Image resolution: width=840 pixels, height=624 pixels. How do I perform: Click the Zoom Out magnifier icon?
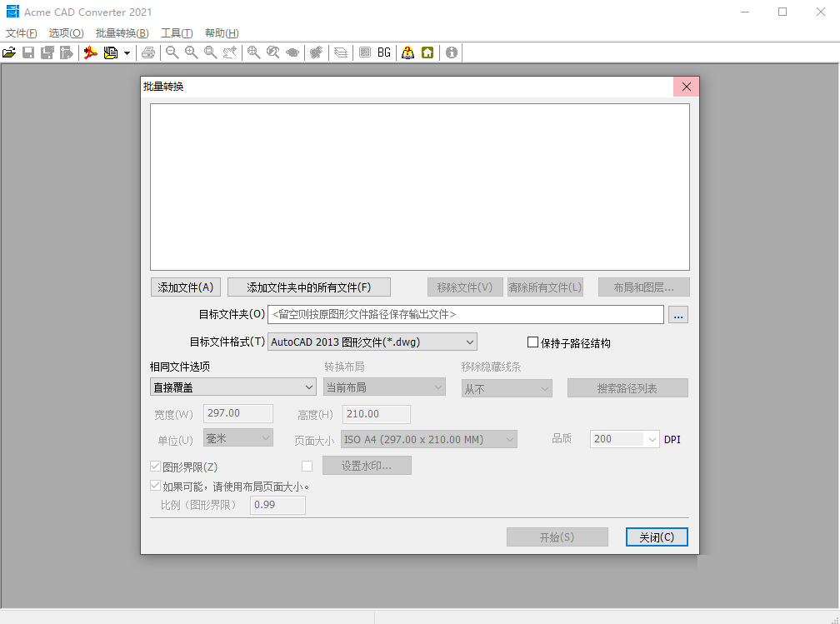172,52
